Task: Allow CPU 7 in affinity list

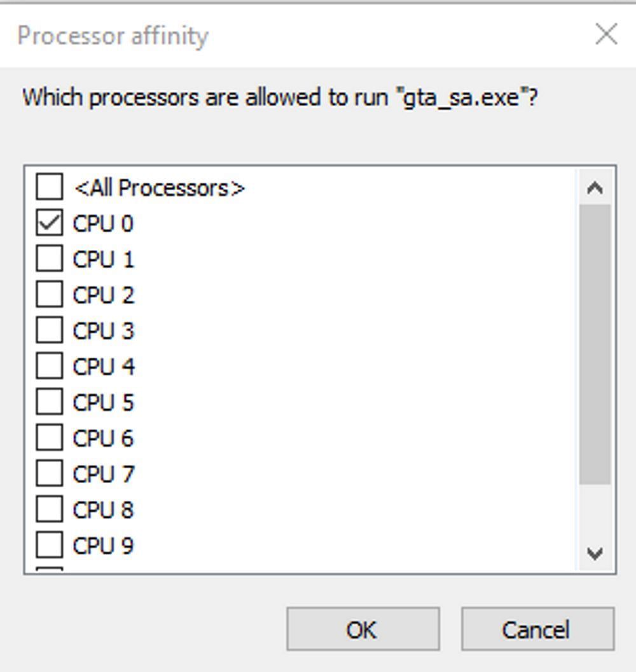Action: point(50,473)
